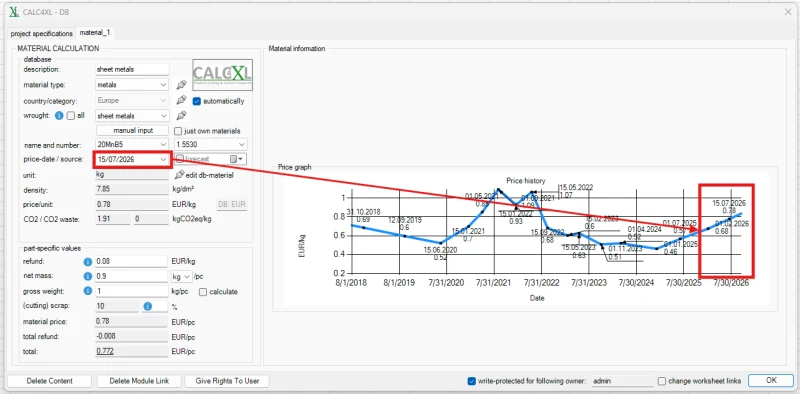Click the Delete Module Link button
Image resolution: width=800 pixels, height=394 pixels.
point(138,381)
